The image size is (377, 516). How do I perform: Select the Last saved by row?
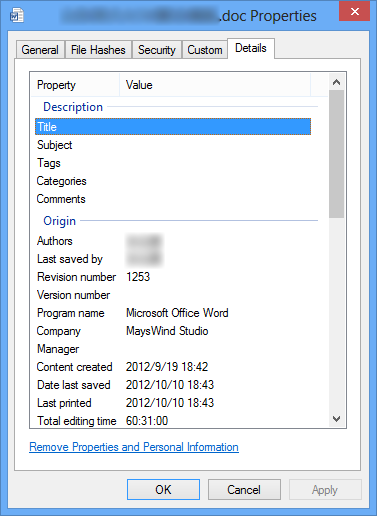(173, 259)
